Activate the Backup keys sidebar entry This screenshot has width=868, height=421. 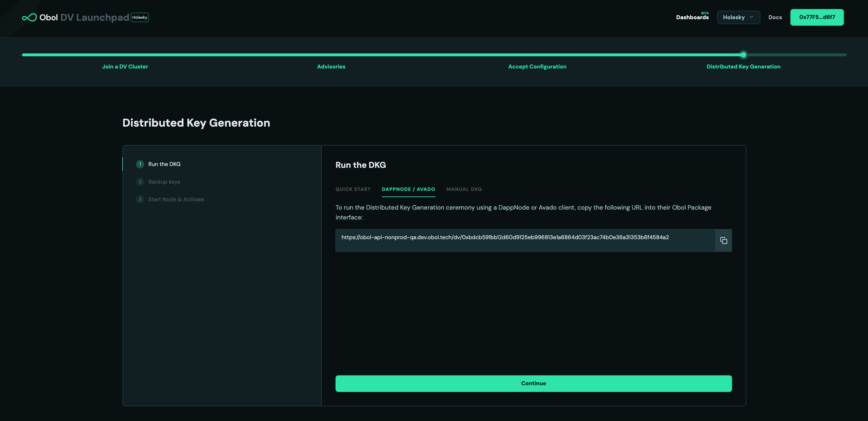164,182
